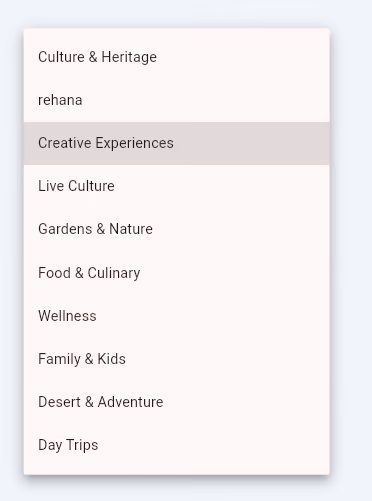Pick the Live Culture category

(x=177, y=186)
